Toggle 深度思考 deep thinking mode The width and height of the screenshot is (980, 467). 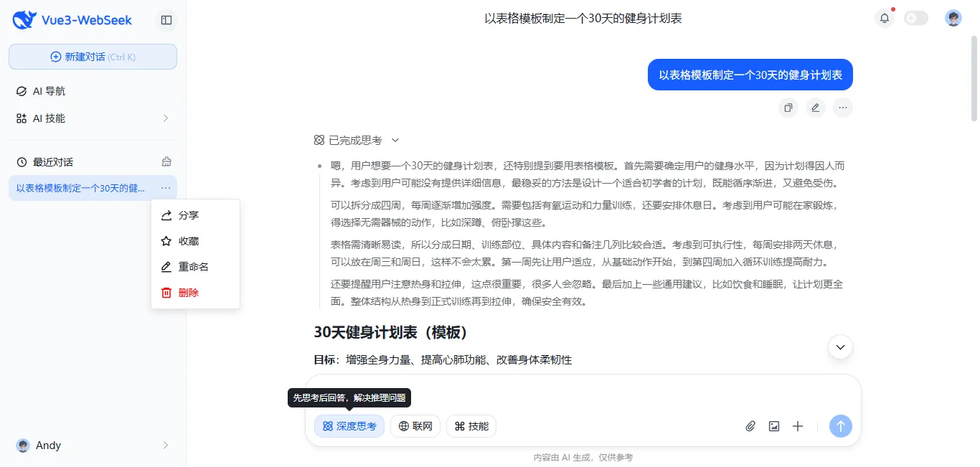click(x=349, y=426)
